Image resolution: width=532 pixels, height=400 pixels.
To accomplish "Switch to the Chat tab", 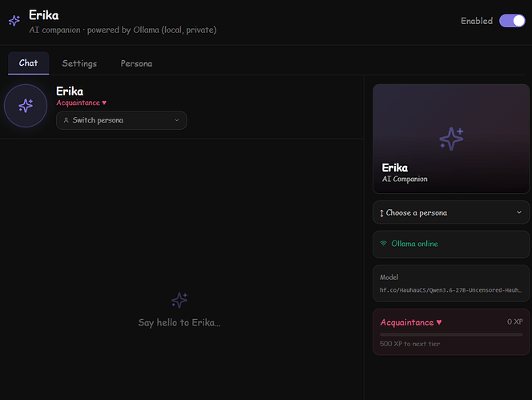I will pyautogui.click(x=28, y=63).
